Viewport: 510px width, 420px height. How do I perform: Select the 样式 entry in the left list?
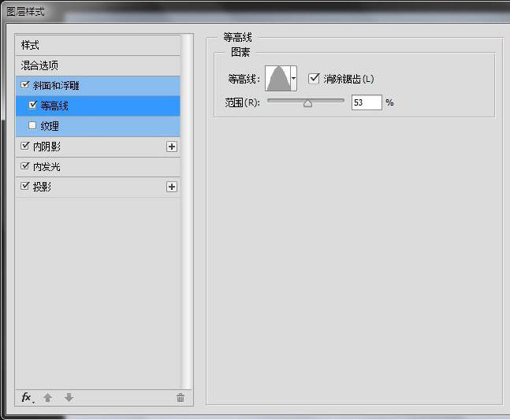98,45
